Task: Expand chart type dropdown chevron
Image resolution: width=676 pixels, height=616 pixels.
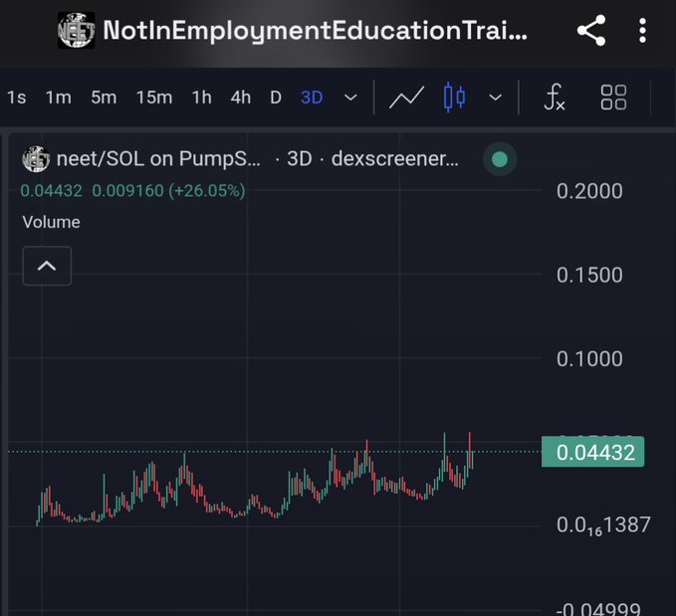Action: pos(496,98)
